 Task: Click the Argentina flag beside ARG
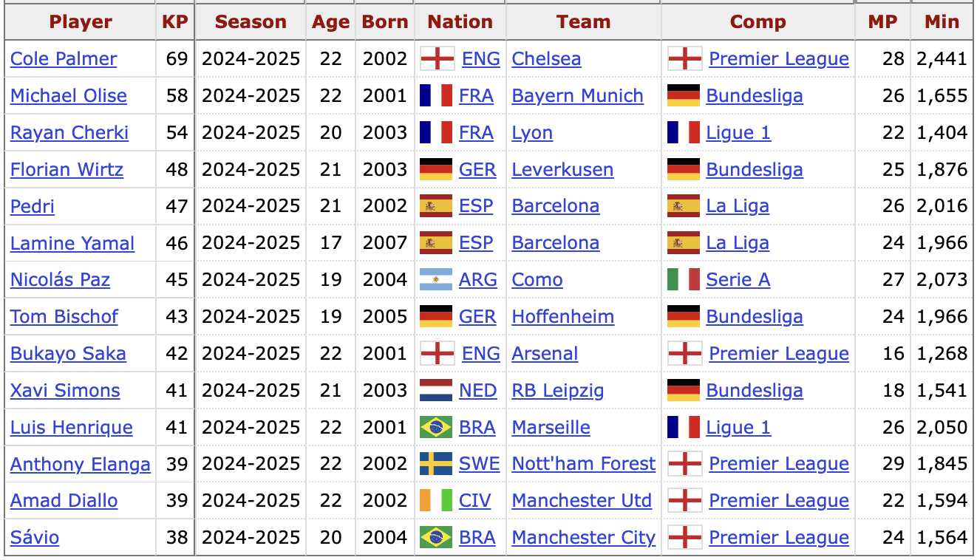click(x=436, y=279)
